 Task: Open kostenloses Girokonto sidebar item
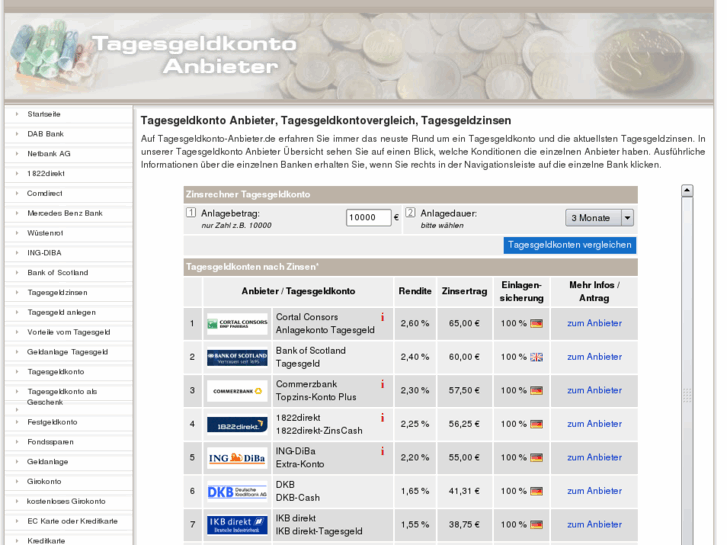coord(66,501)
